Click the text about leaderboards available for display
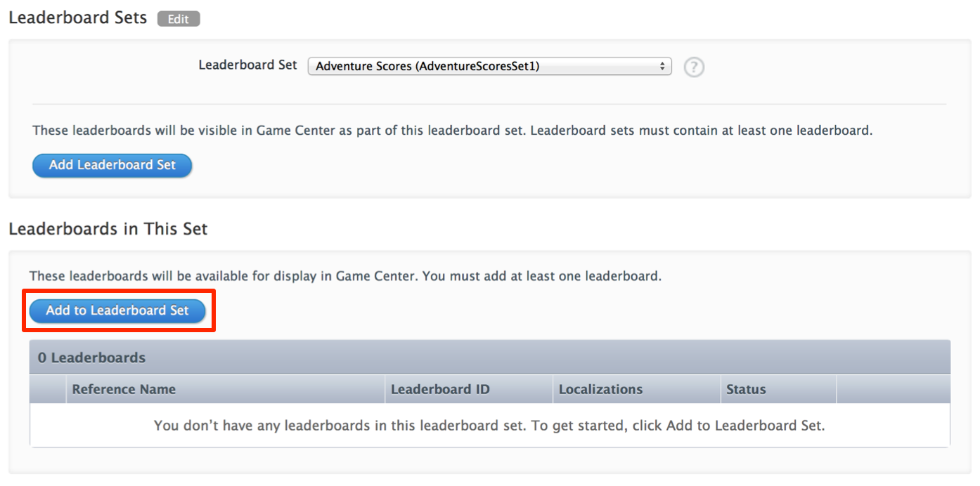Screen dimensions: 980x486 click(x=345, y=276)
